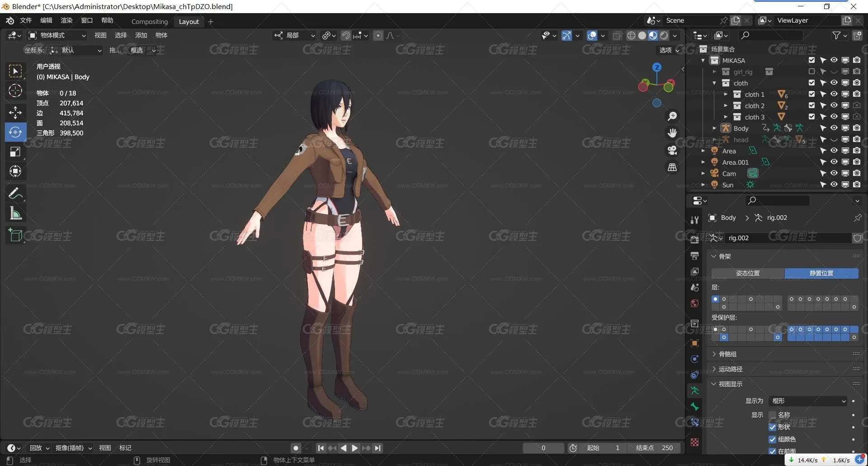Toggle snapping magnet icon

point(346,35)
